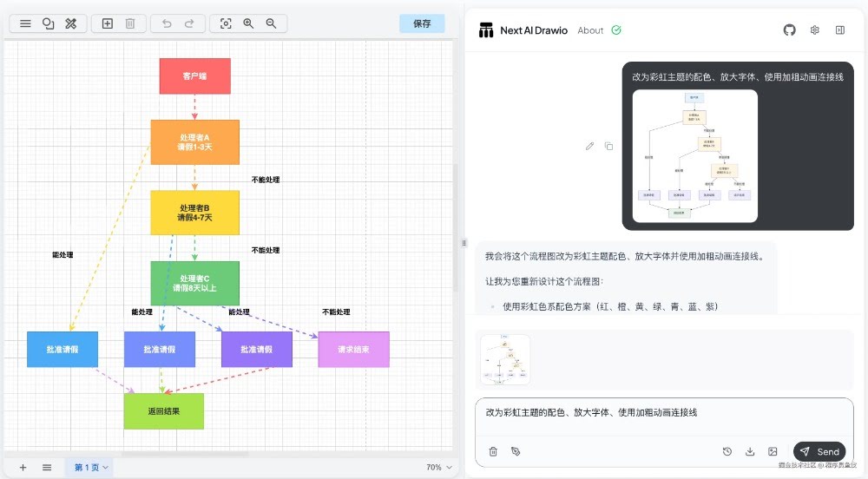Open the About link
The width and height of the screenshot is (868, 479).
coord(590,30)
